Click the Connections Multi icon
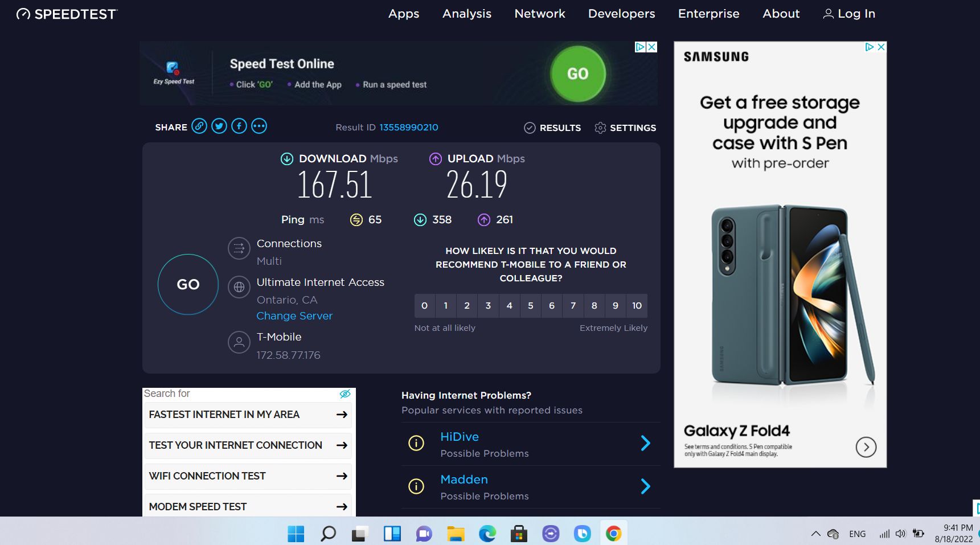980x545 pixels. (239, 248)
